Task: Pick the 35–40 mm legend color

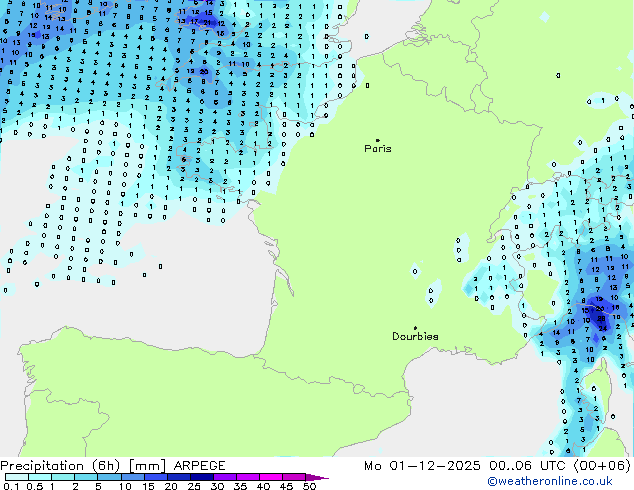Action: 247,477
